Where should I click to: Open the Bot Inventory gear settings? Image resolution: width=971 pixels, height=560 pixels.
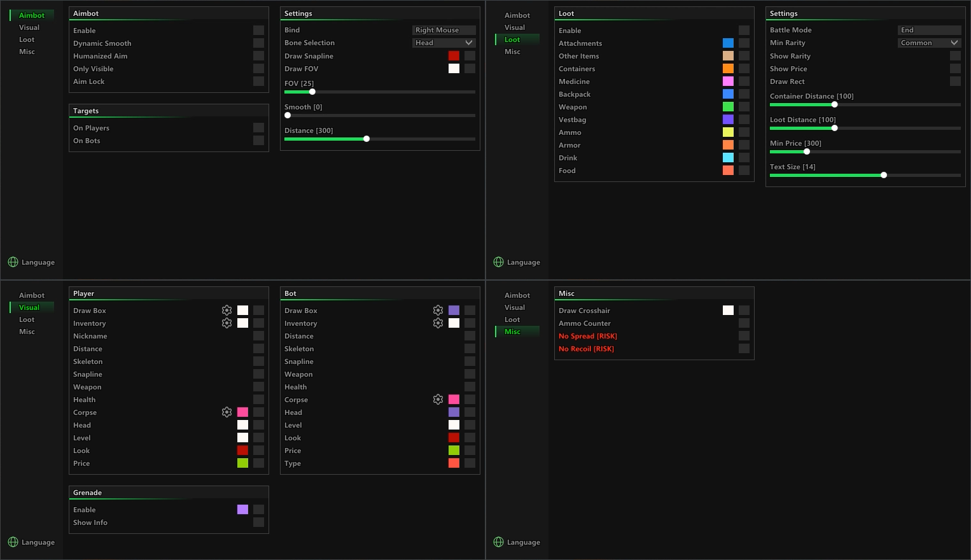click(x=438, y=323)
